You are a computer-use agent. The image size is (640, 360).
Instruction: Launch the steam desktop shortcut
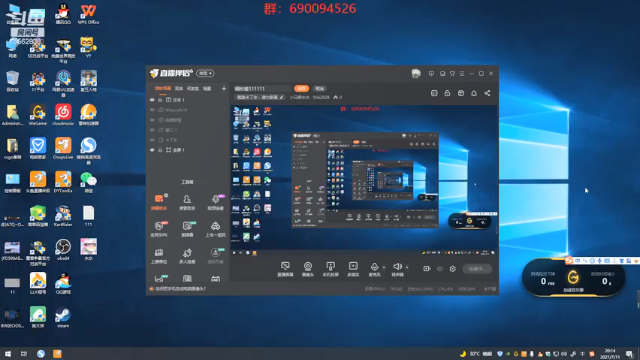tap(63, 317)
